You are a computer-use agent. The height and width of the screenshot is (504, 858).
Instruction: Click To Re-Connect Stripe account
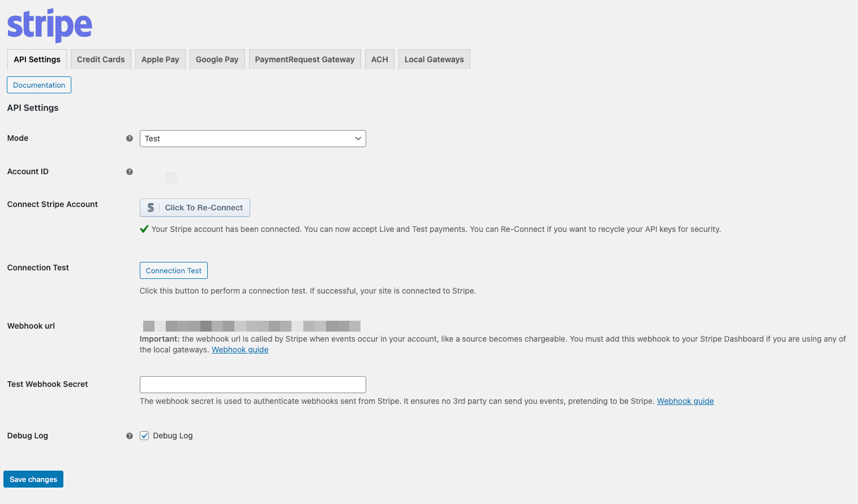click(195, 208)
